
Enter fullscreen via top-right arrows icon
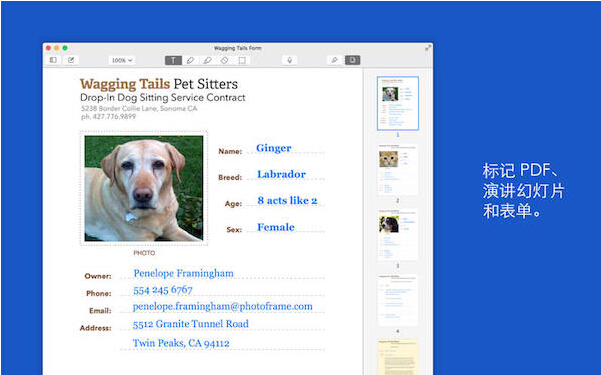[428, 48]
